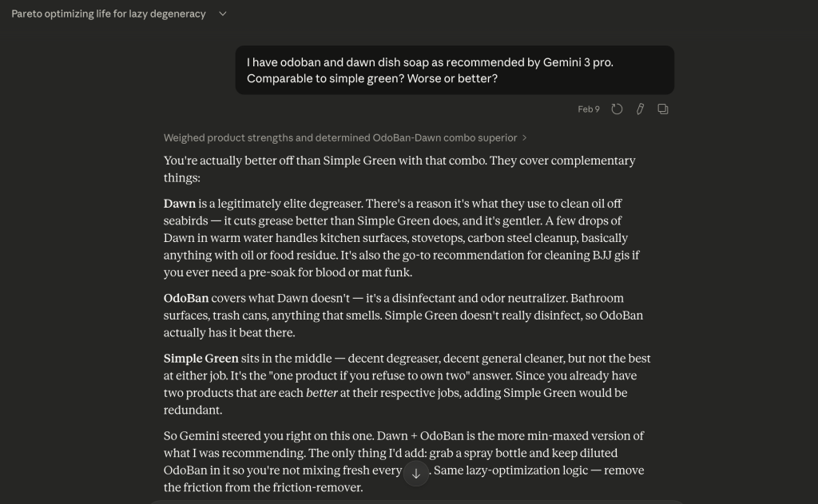
Task: Click the retry icon under the user message
Action: coord(617,109)
